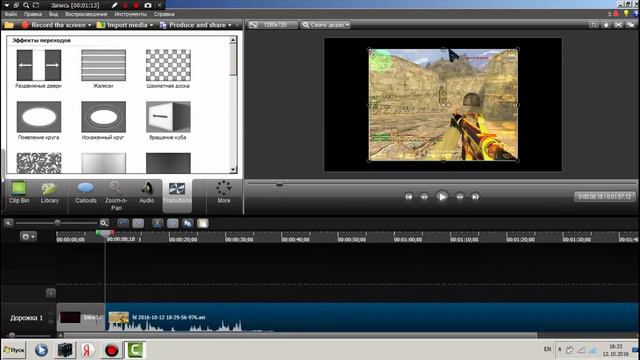The width and height of the screenshot is (640, 360).
Task: Select the Появление круга transition
Action: (x=39, y=117)
